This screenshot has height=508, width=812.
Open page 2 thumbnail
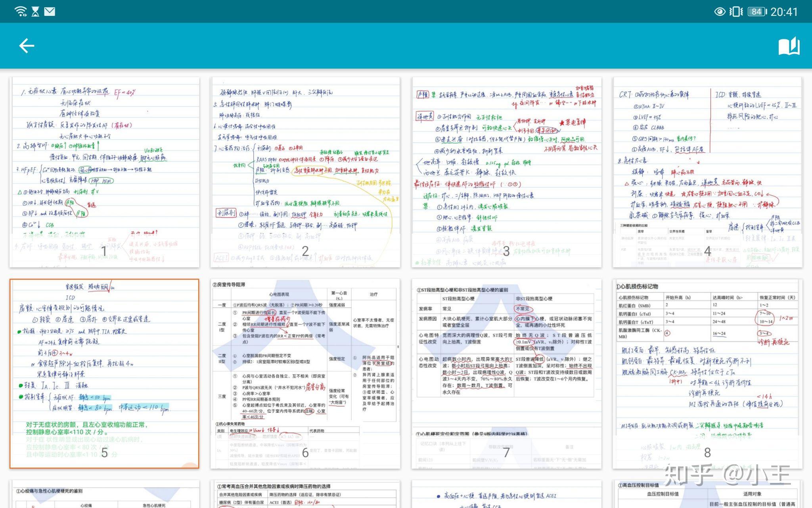click(x=305, y=172)
